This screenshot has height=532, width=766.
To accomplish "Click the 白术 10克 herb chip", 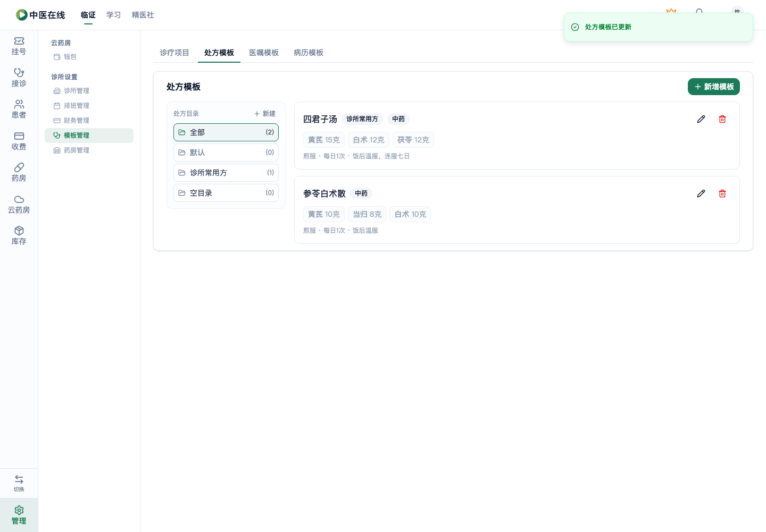I will point(410,214).
